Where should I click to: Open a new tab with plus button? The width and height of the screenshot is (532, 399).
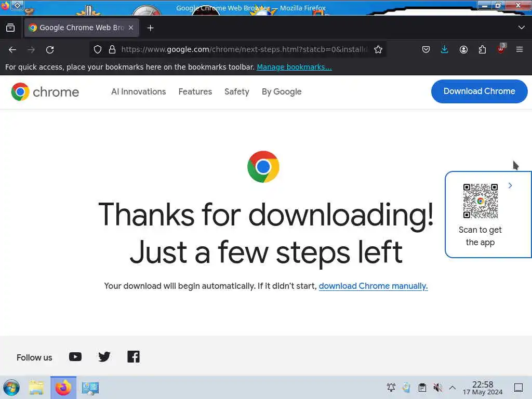tap(150, 28)
